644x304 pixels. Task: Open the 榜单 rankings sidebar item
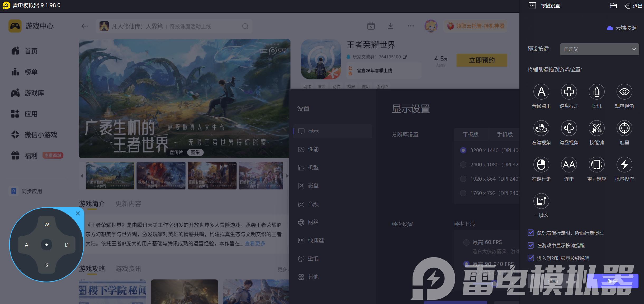[x=25, y=72]
